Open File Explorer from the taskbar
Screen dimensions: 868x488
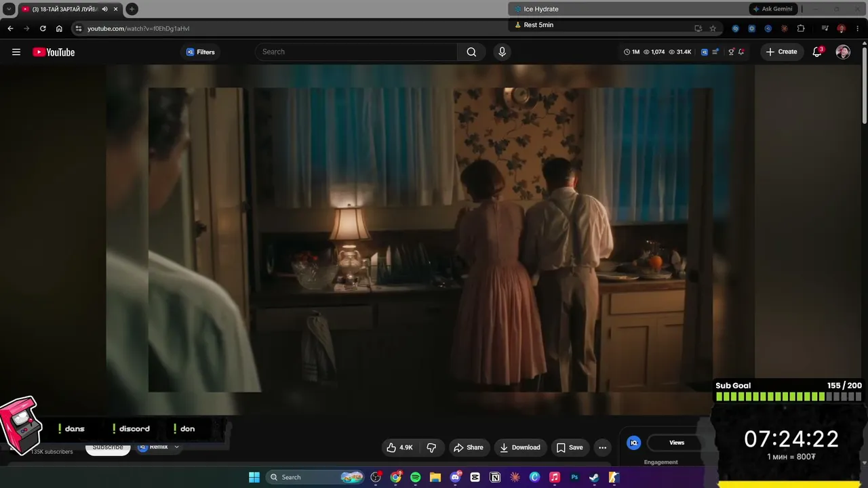(x=435, y=477)
